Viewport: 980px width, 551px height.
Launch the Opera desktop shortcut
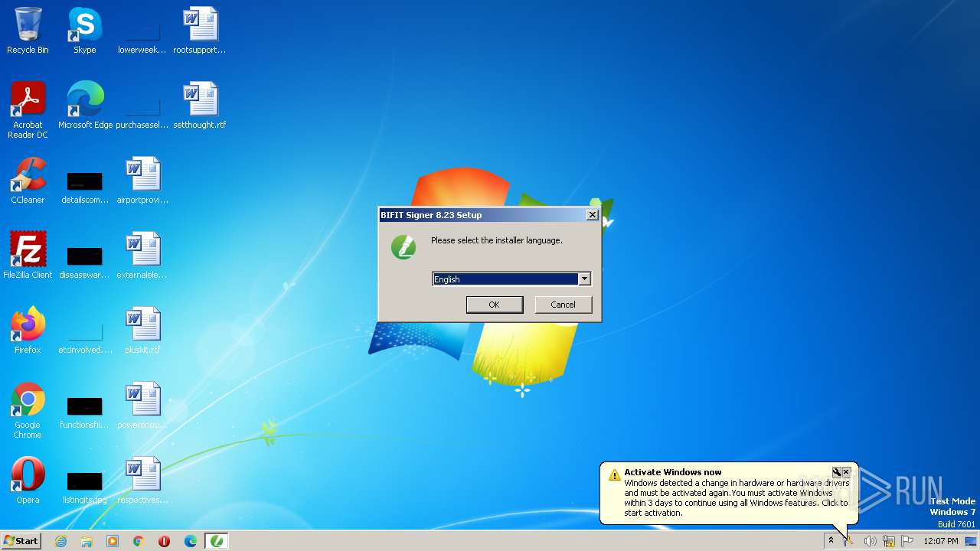pos(28,481)
